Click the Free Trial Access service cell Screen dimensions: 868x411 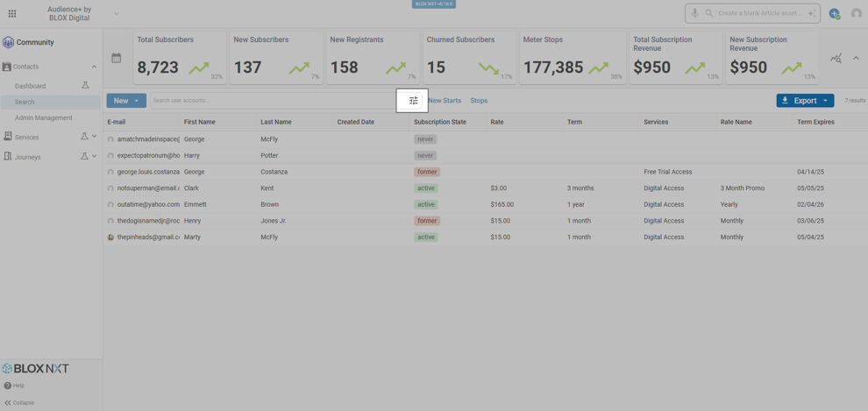tap(667, 172)
